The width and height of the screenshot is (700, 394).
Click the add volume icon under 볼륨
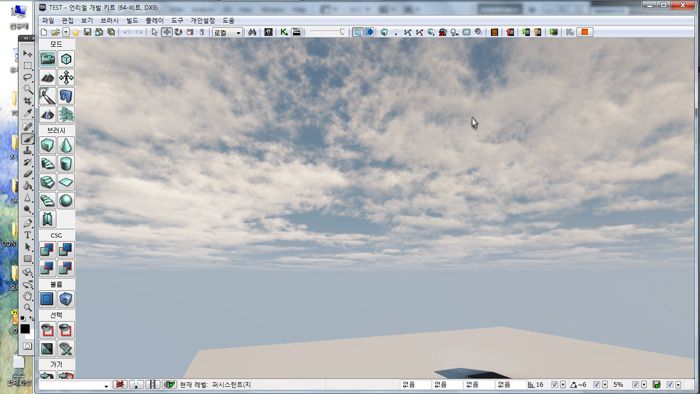click(x=66, y=299)
